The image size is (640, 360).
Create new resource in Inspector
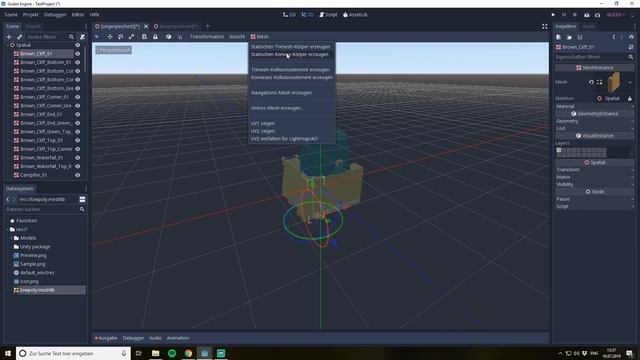pyautogui.click(x=558, y=37)
